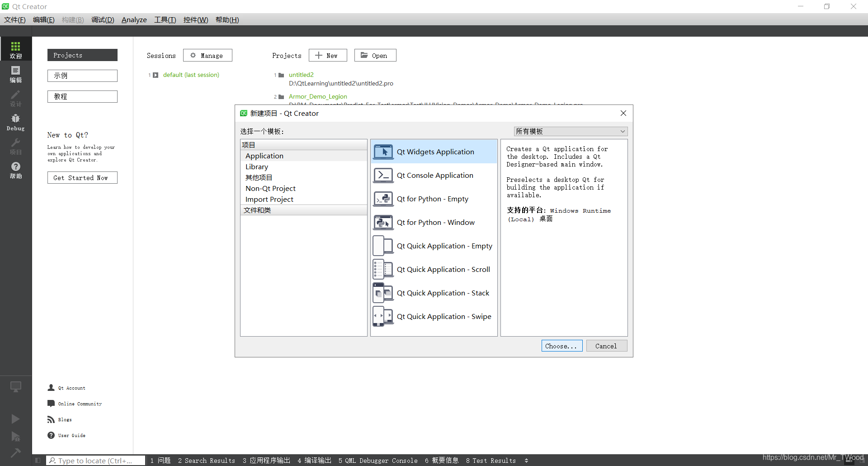The width and height of the screenshot is (868, 466).
Task: Open Debug mode from the sidebar
Action: tap(15, 121)
